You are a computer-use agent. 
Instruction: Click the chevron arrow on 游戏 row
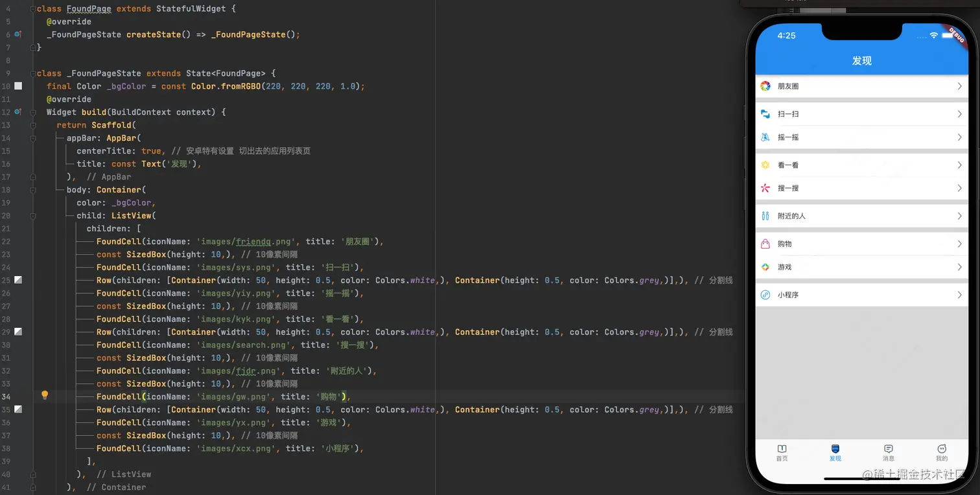click(x=959, y=267)
